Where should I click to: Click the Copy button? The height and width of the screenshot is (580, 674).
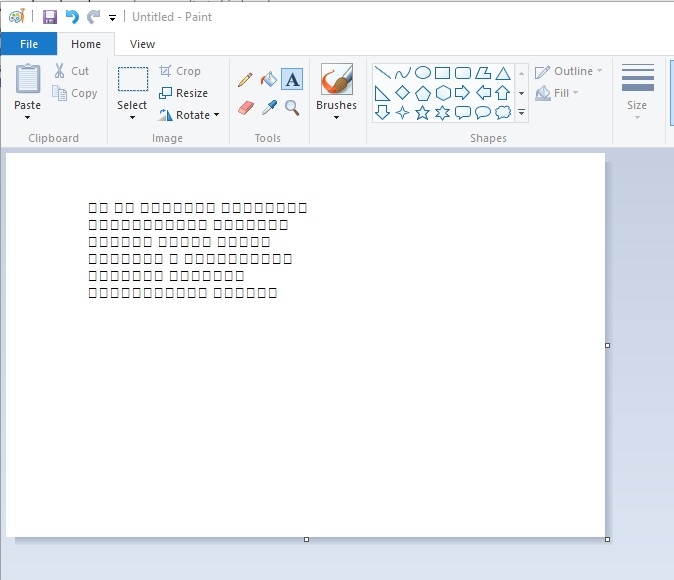75,93
